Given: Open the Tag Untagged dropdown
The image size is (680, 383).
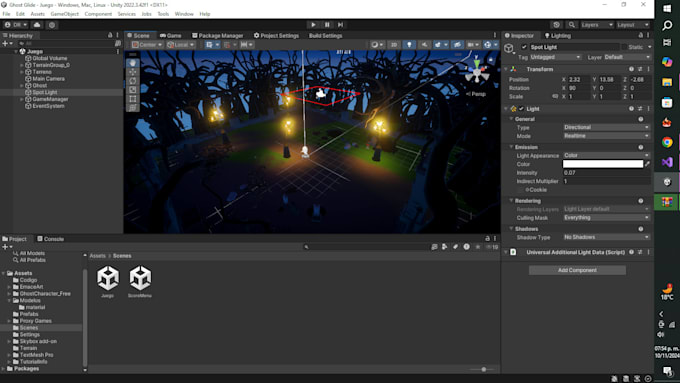Looking at the screenshot, I should click(x=556, y=57).
